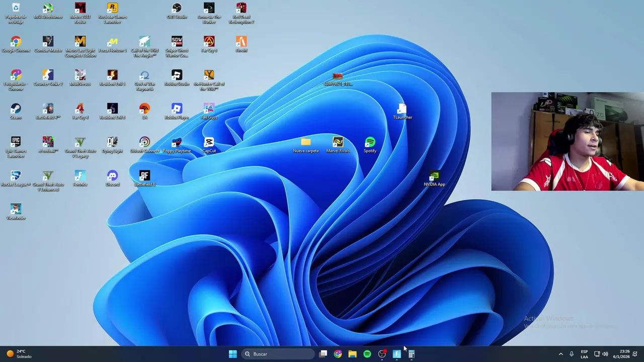Image resolution: width=644 pixels, height=362 pixels.
Task: Select the EA app icon
Action: pyautogui.click(x=144, y=111)
